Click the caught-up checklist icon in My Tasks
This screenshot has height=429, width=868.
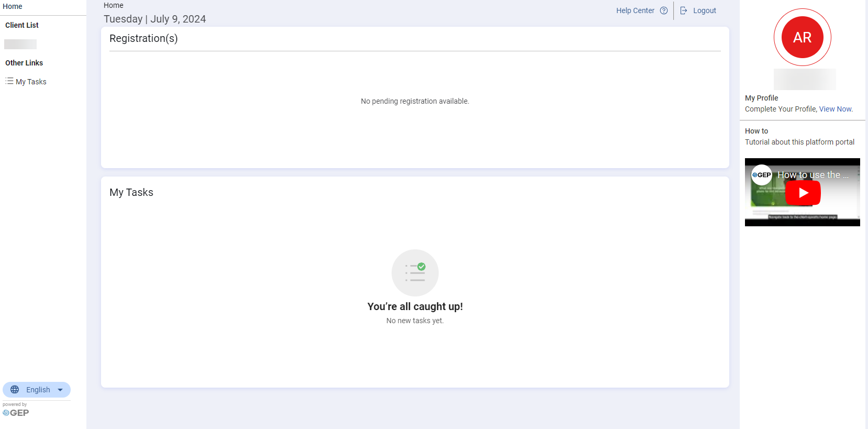(415, 273)
